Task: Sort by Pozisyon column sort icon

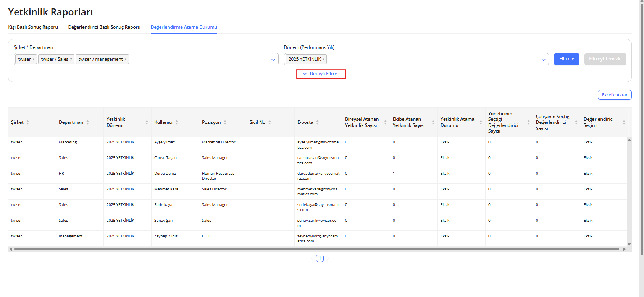Action: point(225,122)
